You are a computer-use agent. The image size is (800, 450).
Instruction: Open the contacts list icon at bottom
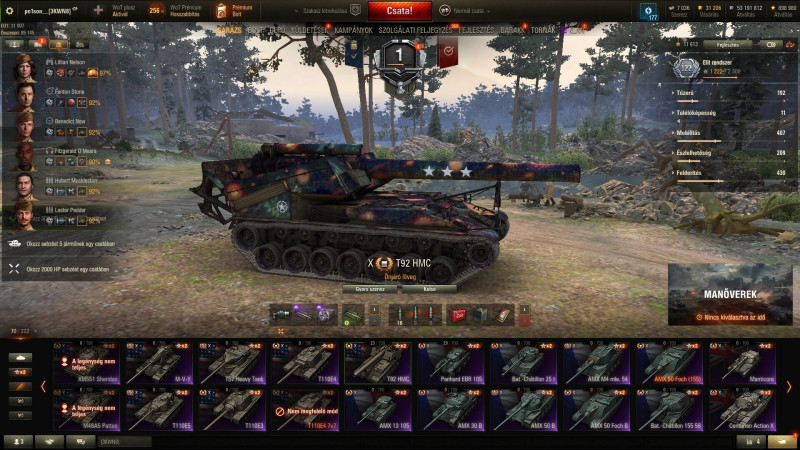18,441
